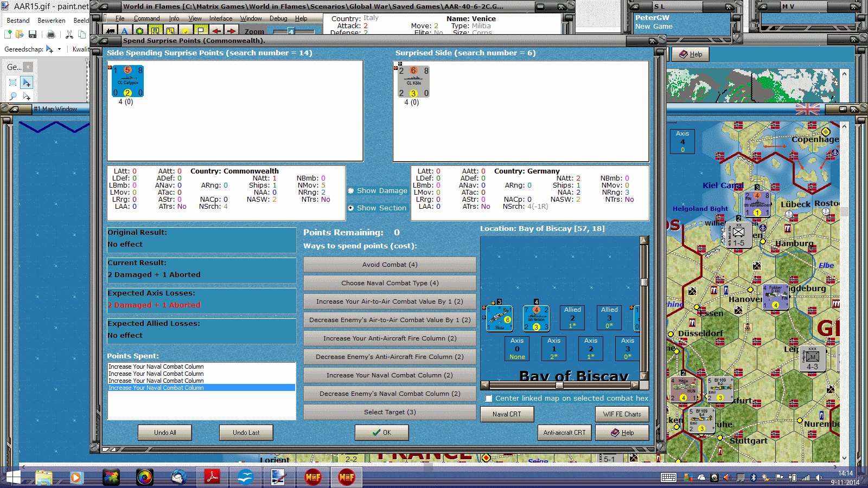The image size is (868, 488).
Task: Open Adobe Reader from the taskbar
Action: coord(212,477)
